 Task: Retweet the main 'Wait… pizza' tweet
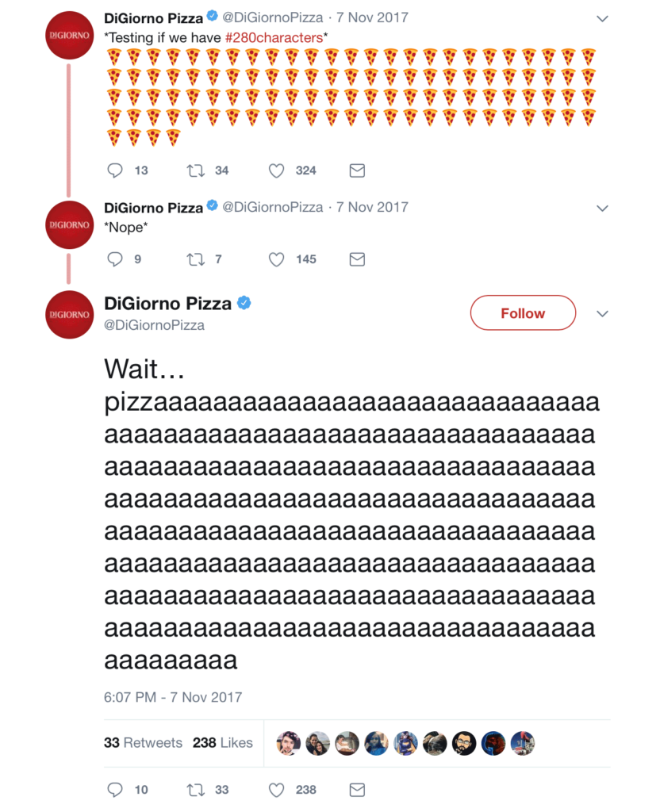pyautogui.click(x=194, y=790)
